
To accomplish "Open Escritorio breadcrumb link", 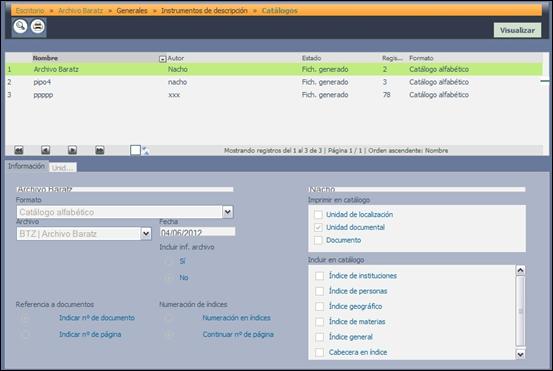I will coord(30,11).
